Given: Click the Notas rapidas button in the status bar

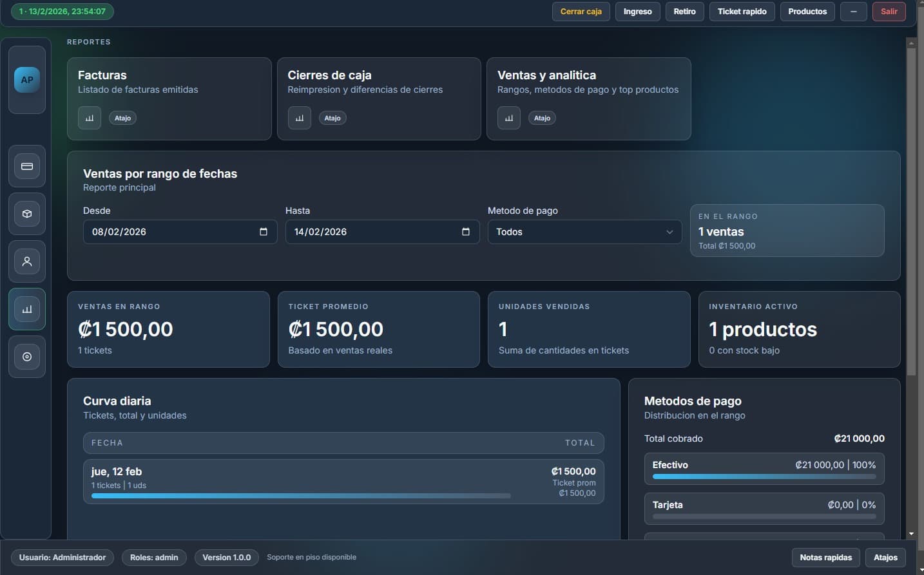Looking at the screenshot, I should [x=825, y=557].
